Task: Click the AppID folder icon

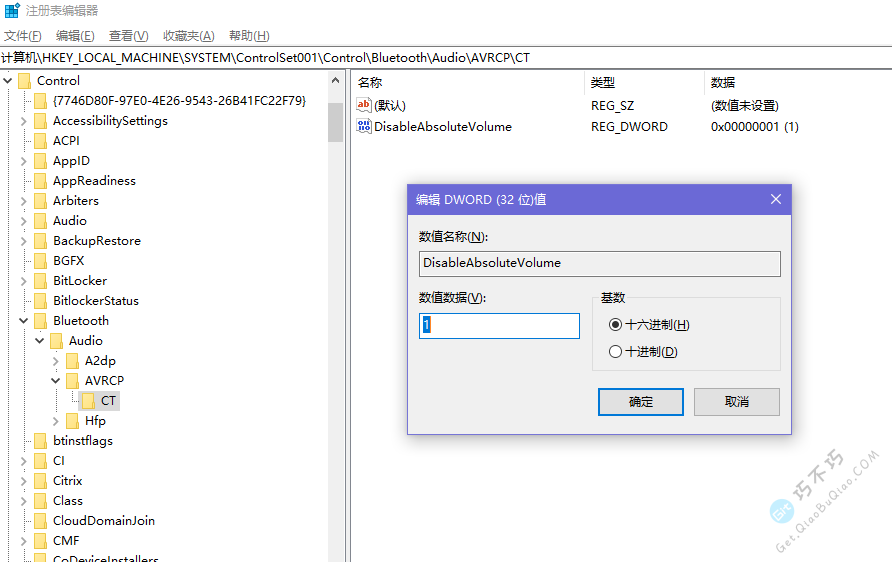Action: [x=40, y=161]
